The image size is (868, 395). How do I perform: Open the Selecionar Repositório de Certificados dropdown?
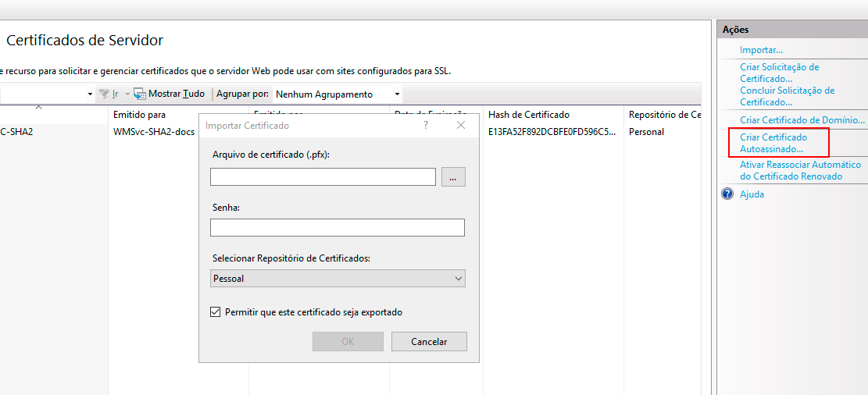pos(338,278)
